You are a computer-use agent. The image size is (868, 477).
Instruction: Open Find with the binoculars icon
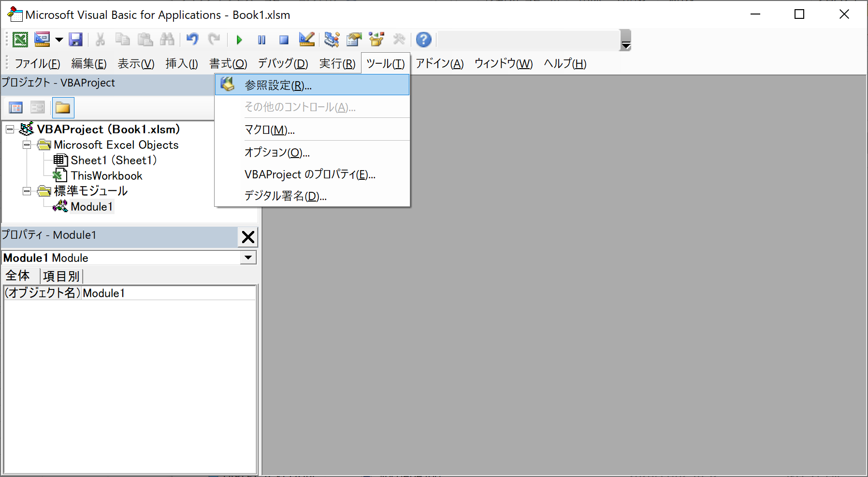[167, 40]
